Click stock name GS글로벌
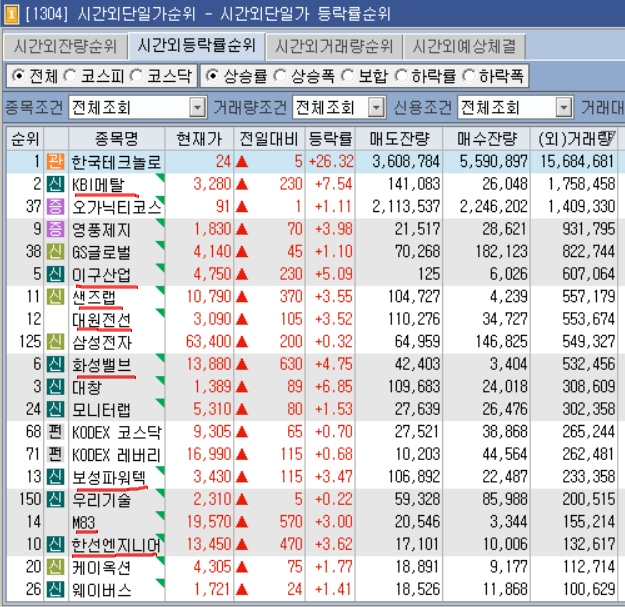625x607 pixels. [x=101, y=252]
